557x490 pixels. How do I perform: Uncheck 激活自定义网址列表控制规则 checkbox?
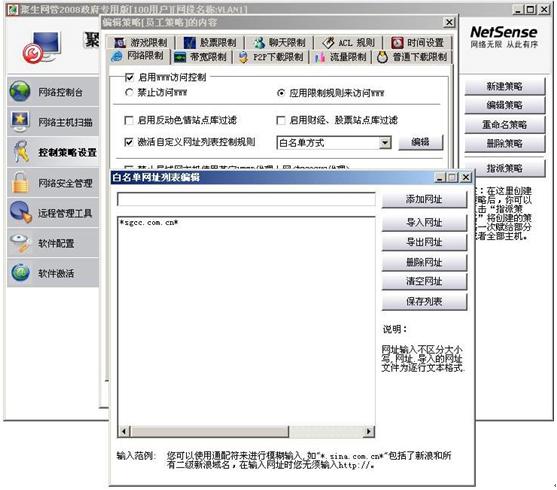tap(129, 142)
